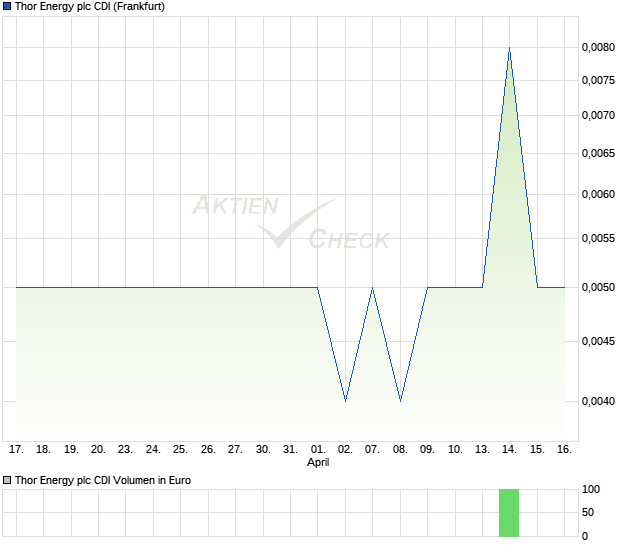Click the date label 02.
The width and height of the screenshot is (620, 546).
coord(346,450)
